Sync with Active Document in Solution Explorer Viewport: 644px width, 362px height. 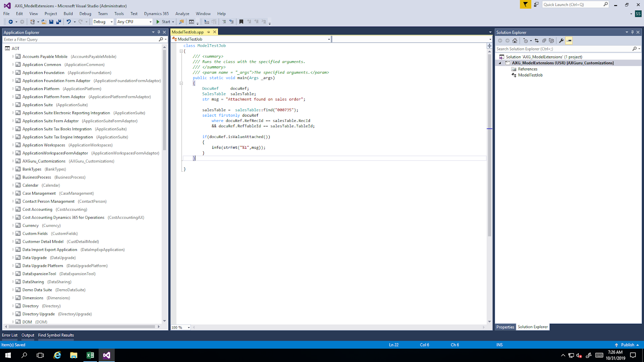point(537,41)
